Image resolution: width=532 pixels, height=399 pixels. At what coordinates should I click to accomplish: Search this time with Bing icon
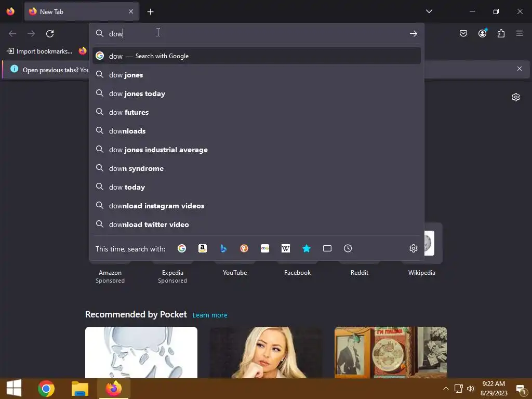pyautogui.click(x=223, y=248)
